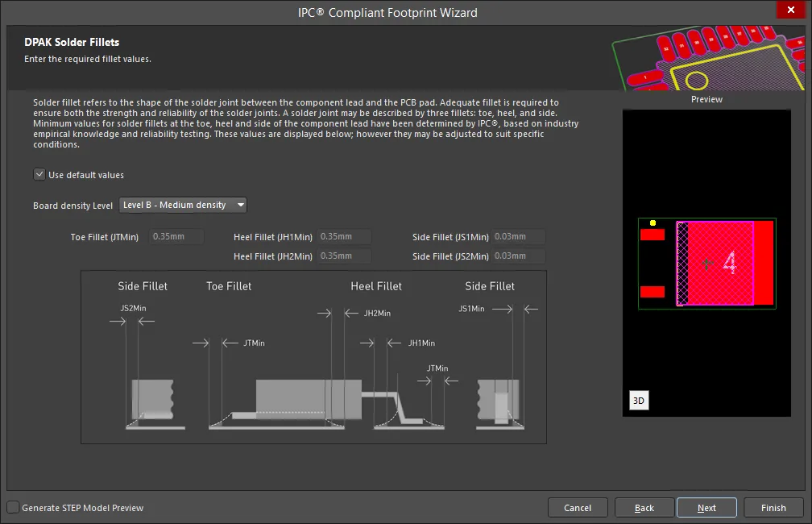Viewport: 812px width, 524px height.
Task: Uncheck the Use default values checkbox
Action: click(39, 174)
